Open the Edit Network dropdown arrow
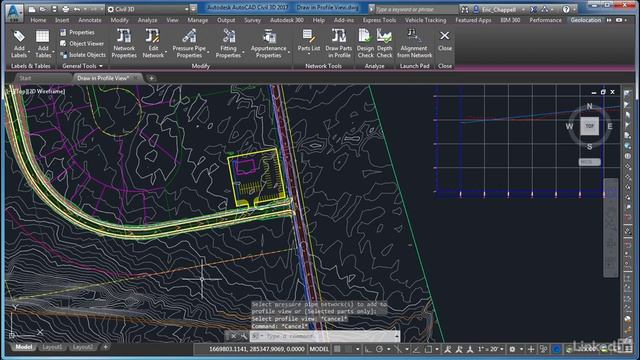Viewport: 640px width, 360px height. [166, 53]
